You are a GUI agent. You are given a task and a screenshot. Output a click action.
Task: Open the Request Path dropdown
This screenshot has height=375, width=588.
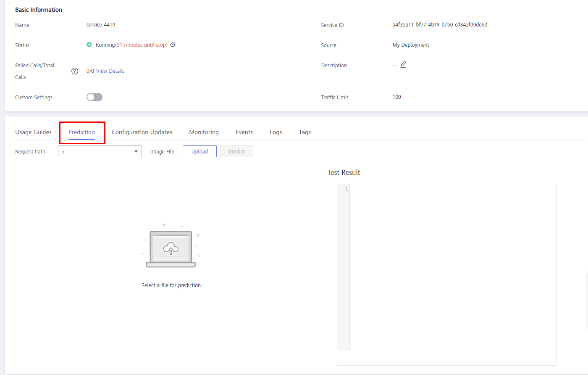(x=100, y=151)
